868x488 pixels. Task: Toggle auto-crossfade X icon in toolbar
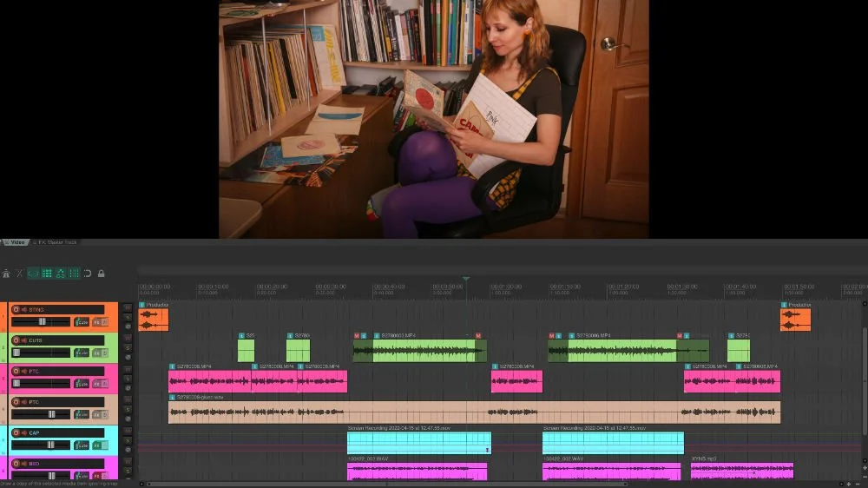[x=19, y=273]
